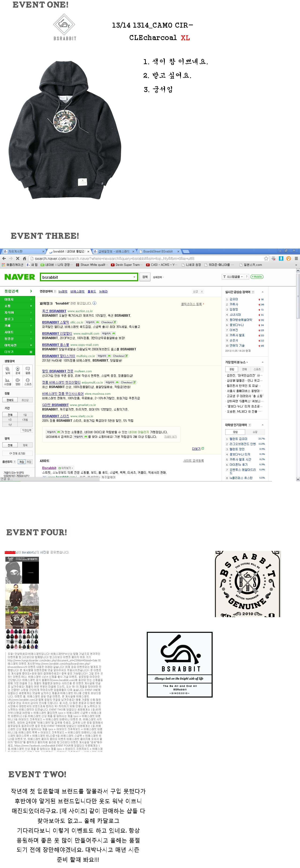Open 직접입력 custom period button
Viewport: 300px width, 868px height.
tap(27, 430)
